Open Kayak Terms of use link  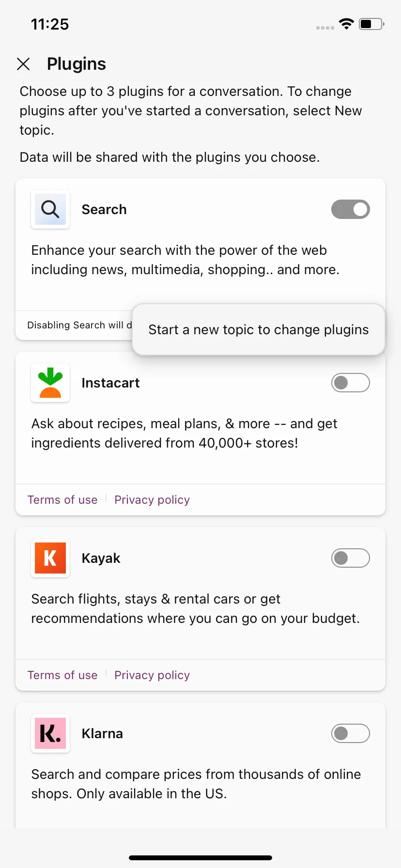pos(62,675)
